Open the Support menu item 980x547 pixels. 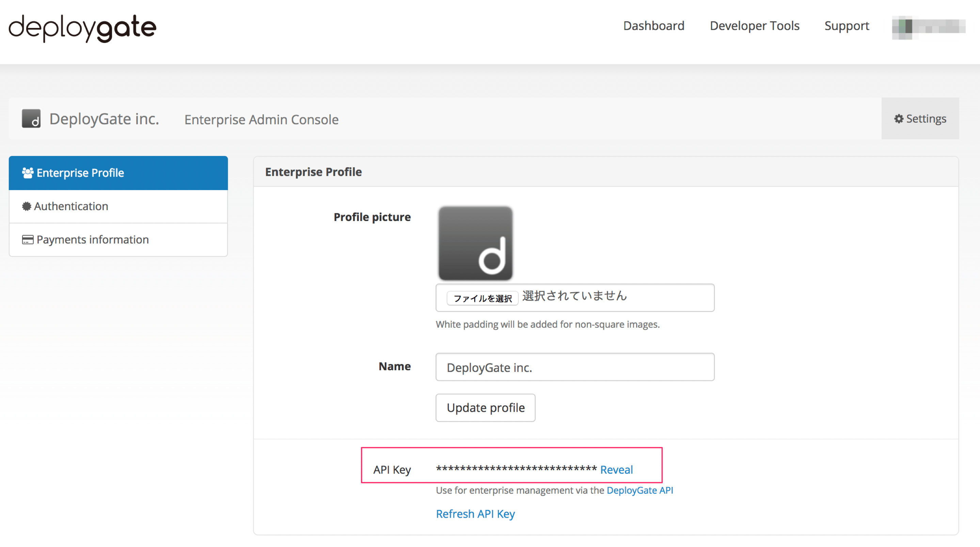coord(847,26)
